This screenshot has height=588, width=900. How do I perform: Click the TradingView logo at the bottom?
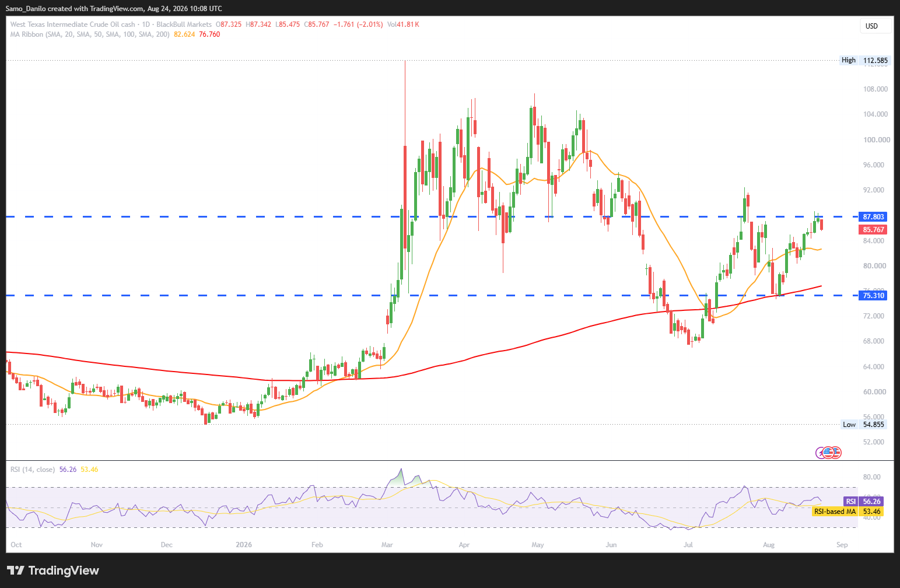53,570
